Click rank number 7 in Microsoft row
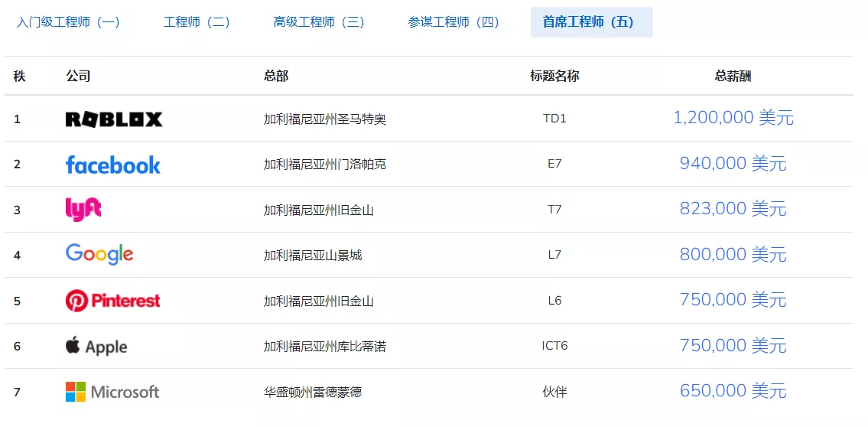 click(17, 392)
